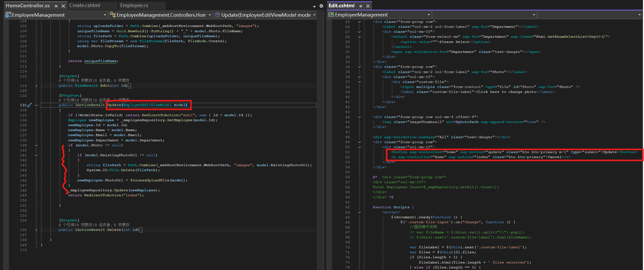This screenshot has height=270, width=644.
Task: Click the Cancel anchor tag on line 52
Action: click(x=481, y=157)
